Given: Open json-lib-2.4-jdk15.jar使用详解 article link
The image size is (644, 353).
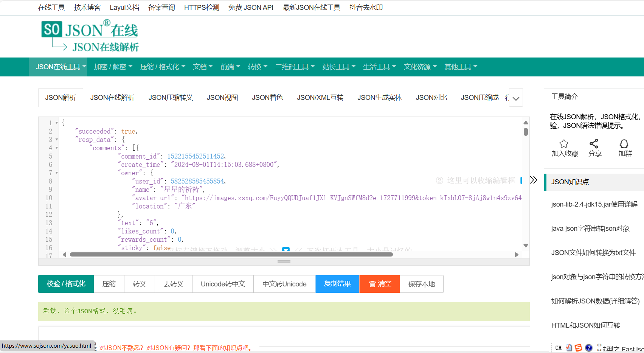Looking at the screenshot, I should click(x=594, y=204).
